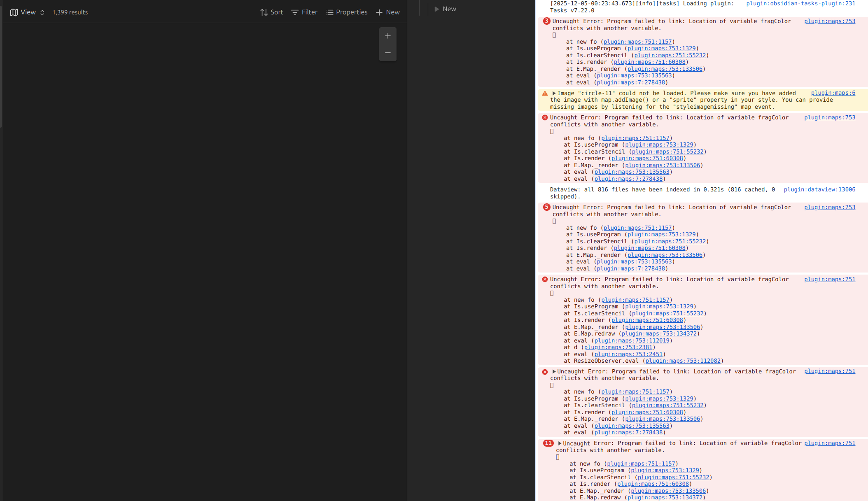Screen dimensions: 868x501
Task: Click the 1,399 results label
Action: click(x=70, y=12)
